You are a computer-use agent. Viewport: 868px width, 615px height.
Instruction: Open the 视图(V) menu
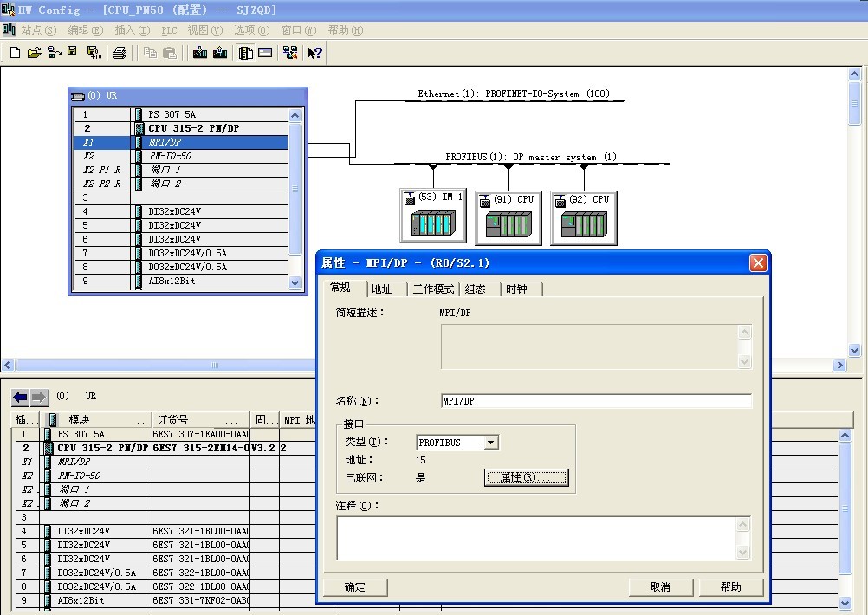point(204,30)
